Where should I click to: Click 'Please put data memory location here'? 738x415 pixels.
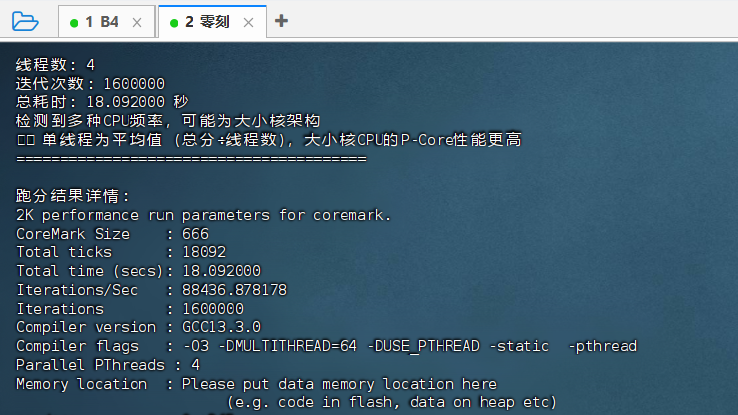point(339,384)
